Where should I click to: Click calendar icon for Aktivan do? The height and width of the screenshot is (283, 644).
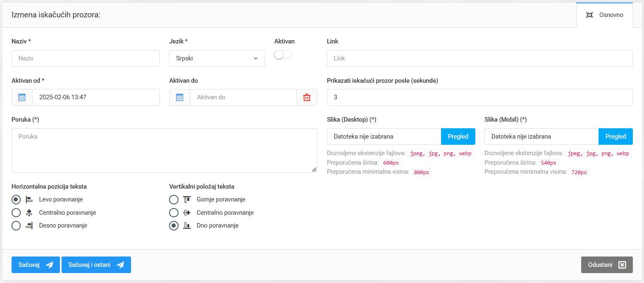pyautogui.click(x=179, y=98)
